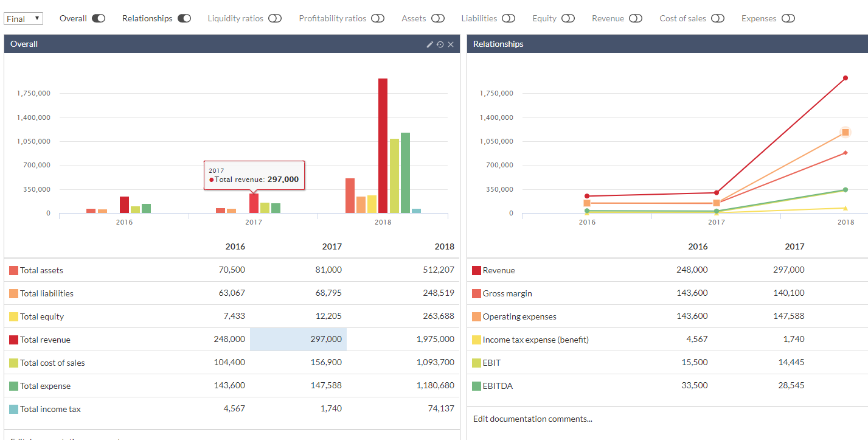The height and width of the screenshot is (440, 868).
Task: Switch on the Equity toggle
Action: coord(568,18)
